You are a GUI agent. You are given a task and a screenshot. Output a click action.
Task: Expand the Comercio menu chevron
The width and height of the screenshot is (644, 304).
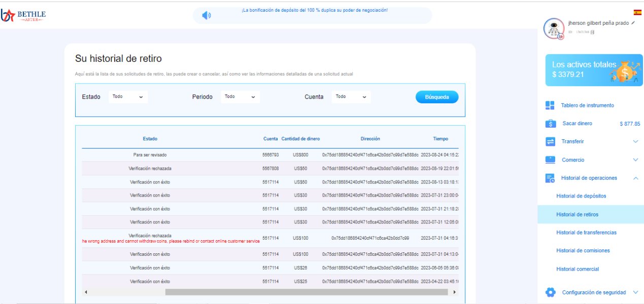tap(635, 160)
